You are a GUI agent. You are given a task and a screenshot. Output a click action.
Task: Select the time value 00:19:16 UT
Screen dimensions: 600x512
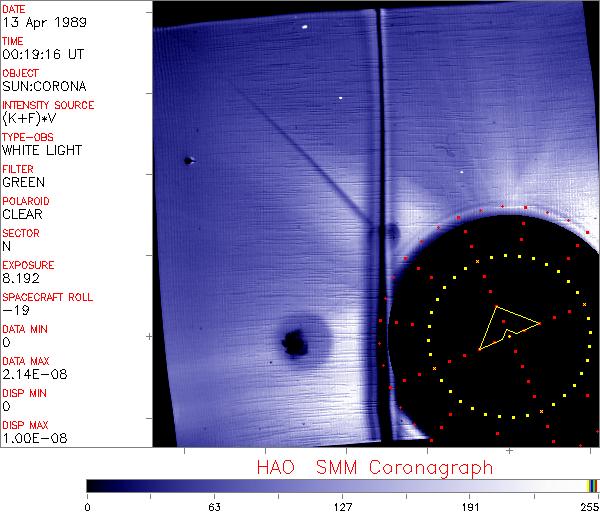[43, 54]
